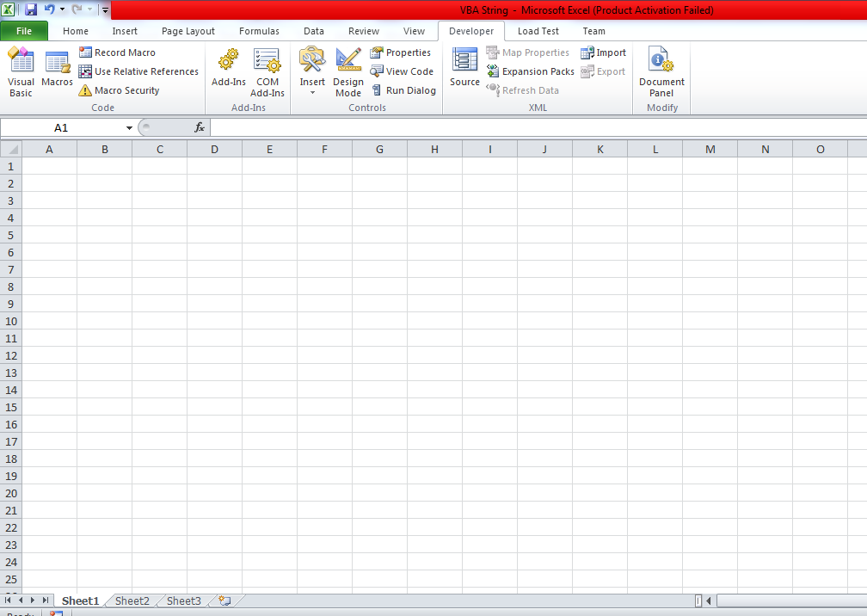
Task: Click the horizontal scrollbar track
Action: tap(791, 601)
